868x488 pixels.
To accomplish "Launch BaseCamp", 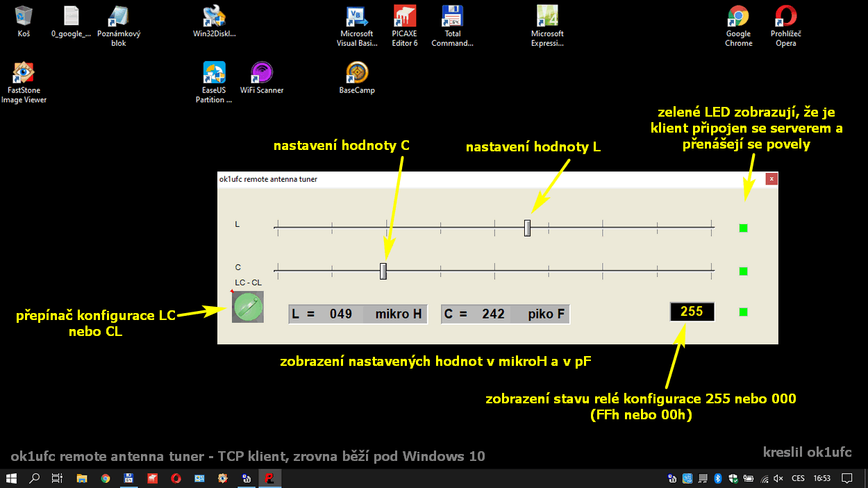I will 357,73.
